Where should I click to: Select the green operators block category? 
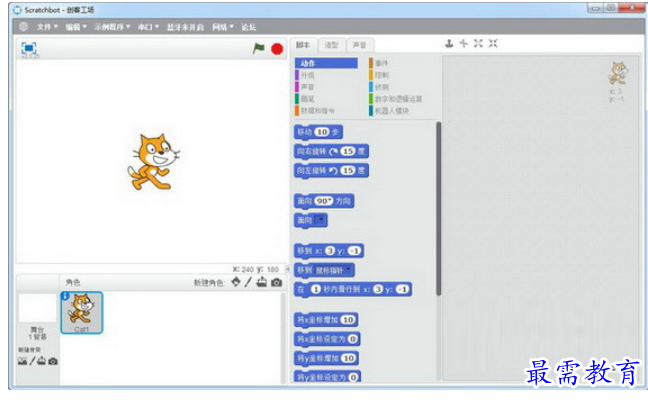395,99
